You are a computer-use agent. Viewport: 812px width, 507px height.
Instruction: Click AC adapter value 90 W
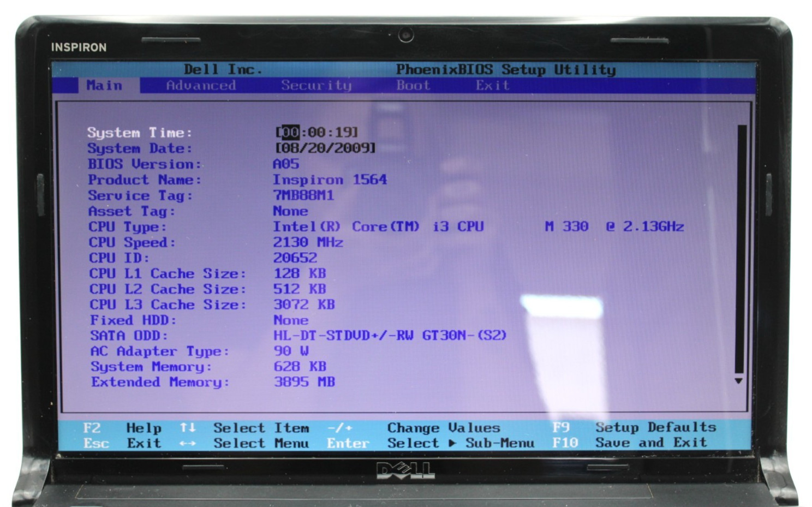[x=291, y=351]
